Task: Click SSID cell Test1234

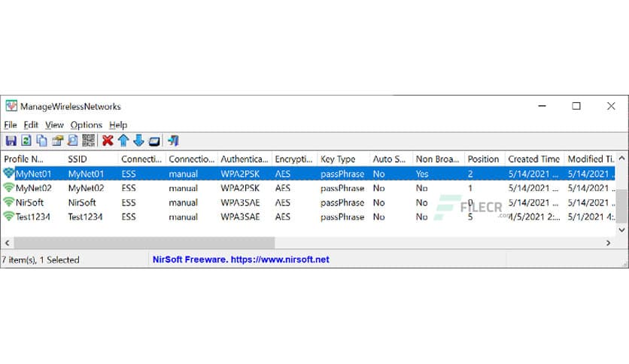Action: [85, 217]
